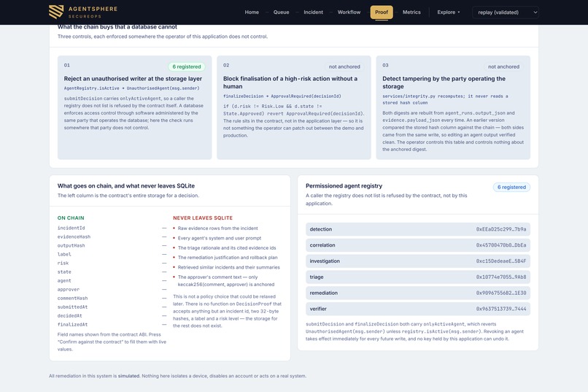The width and height of the screenshot is (588, 392).
Task: Select the remediation agent row
Action: [418, 293]
